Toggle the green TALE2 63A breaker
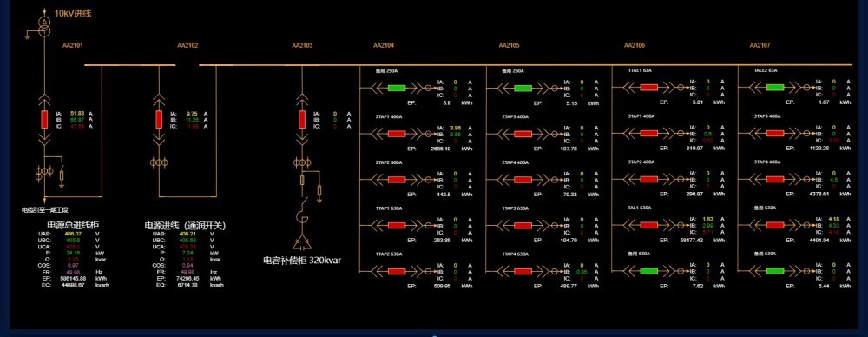The image size is (868, 337). [775, 88]
